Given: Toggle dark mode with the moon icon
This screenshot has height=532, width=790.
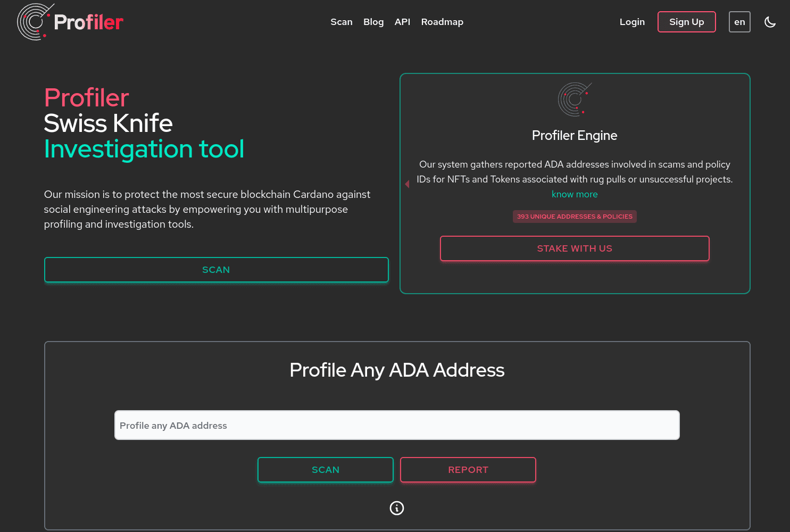Looking at the screenshot, I should (770, 22).
